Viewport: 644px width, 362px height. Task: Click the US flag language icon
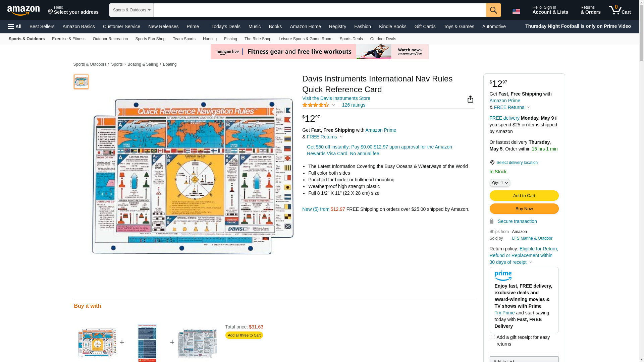point(516,11)
